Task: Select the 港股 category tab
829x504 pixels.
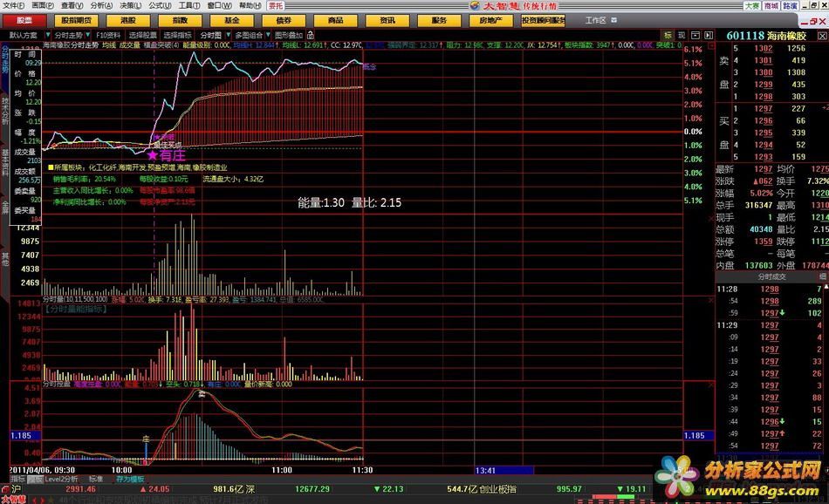Action: pos(128,21)
